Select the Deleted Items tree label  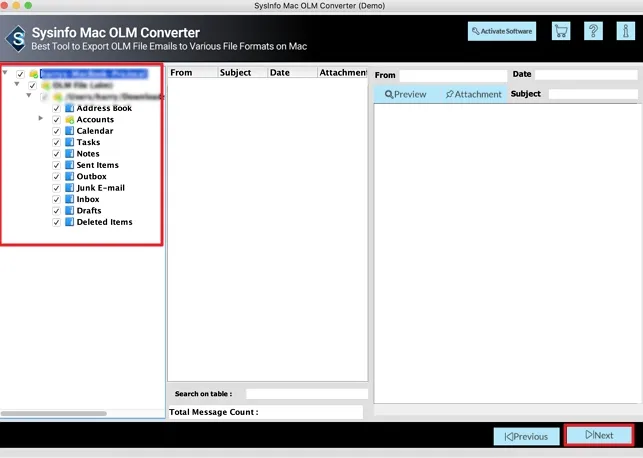point(105,222)
